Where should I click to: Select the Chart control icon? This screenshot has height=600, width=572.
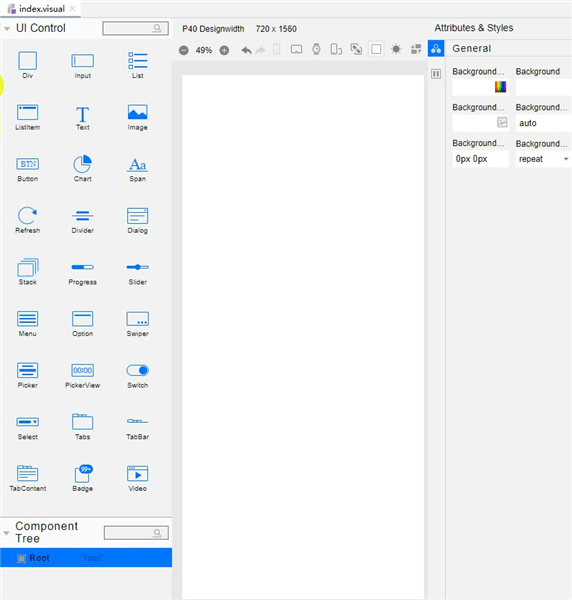click(x=82, y=164)
